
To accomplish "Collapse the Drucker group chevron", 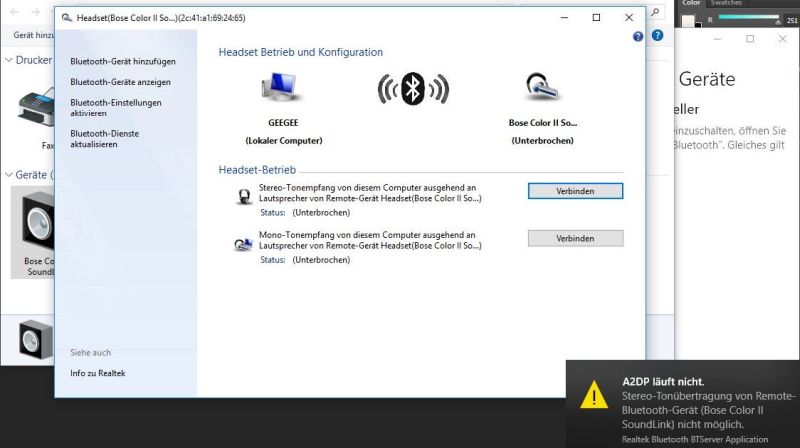I will point(9,60).
